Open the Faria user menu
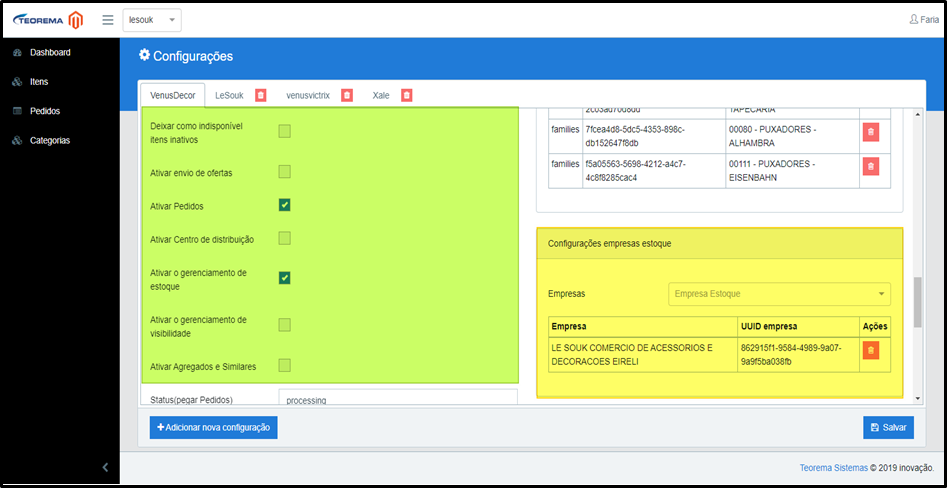This screenshot has width=947, height=488. tap(923, 19)
